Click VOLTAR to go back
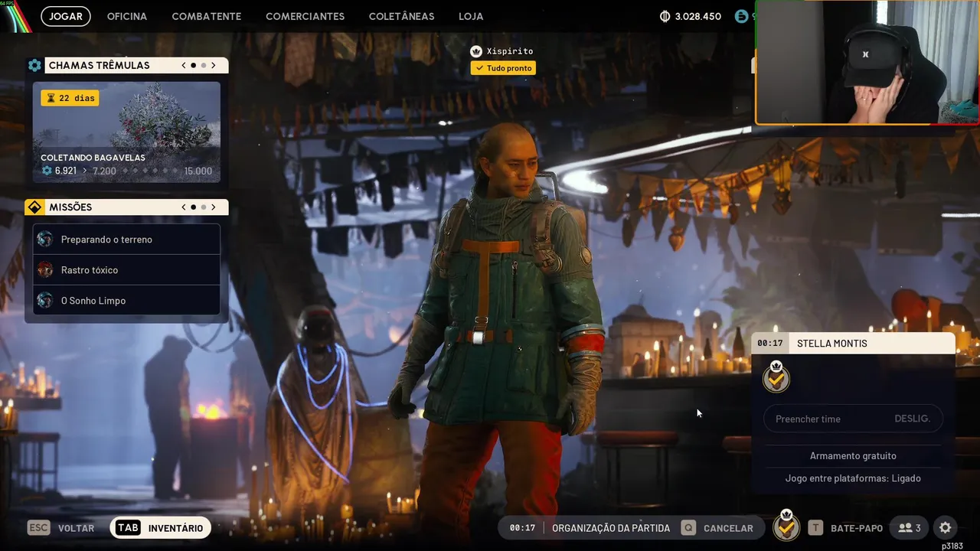The width and height of the screenshot is (980, 551). click(76, 528)
